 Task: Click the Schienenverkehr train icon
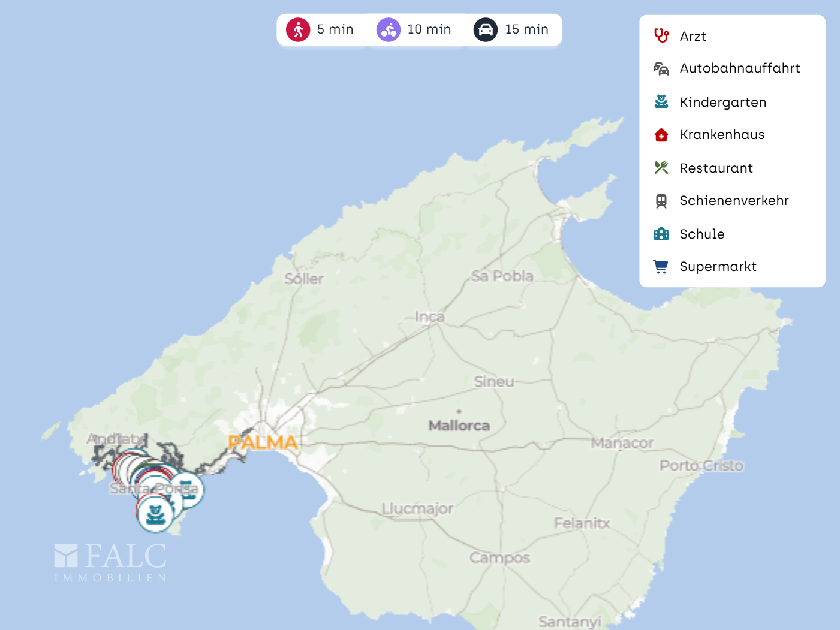pos(661,201)
